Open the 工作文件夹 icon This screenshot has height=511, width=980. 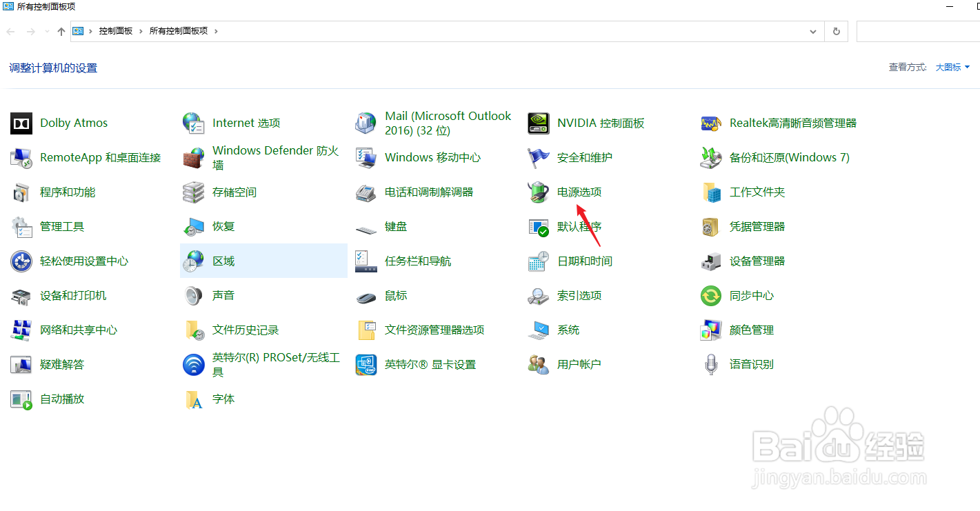click(x=711, y=192)
